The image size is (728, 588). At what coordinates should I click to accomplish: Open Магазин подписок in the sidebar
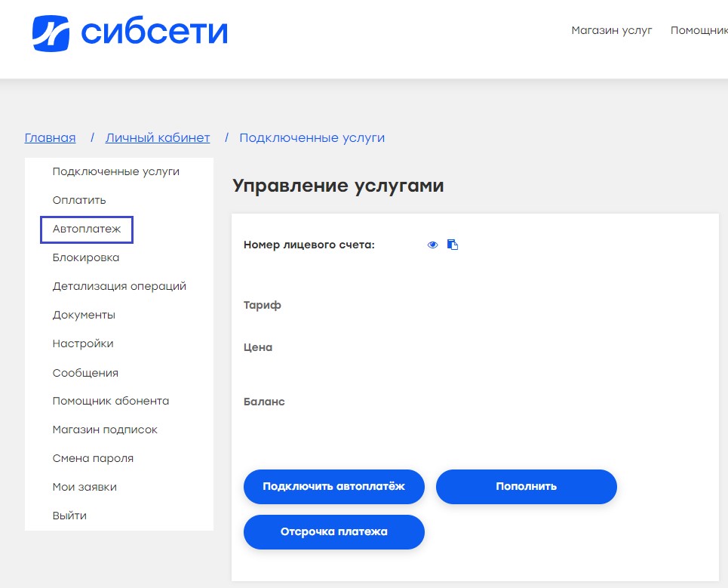tap(105, 429)
